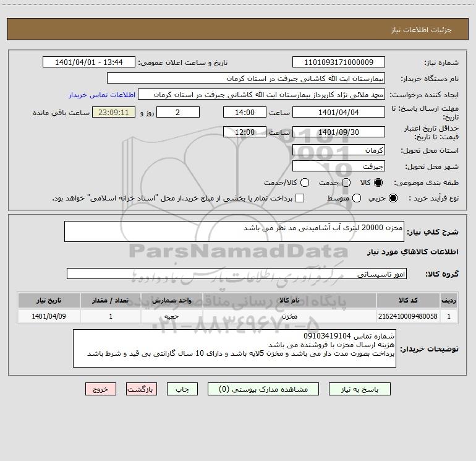Click the quantity cell showing 1 next to جعبه
Viewport: 476px width, 461px height.
[x=111, y=316]
